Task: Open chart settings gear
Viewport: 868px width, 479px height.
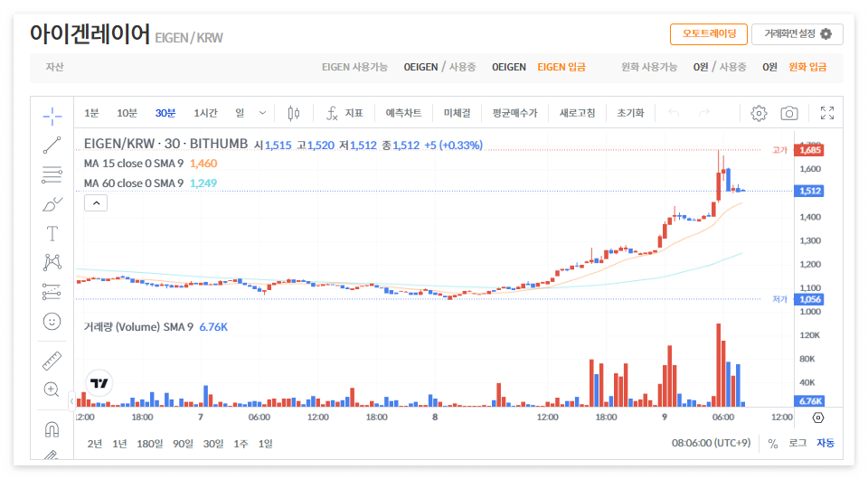Action: pos(759,113)
